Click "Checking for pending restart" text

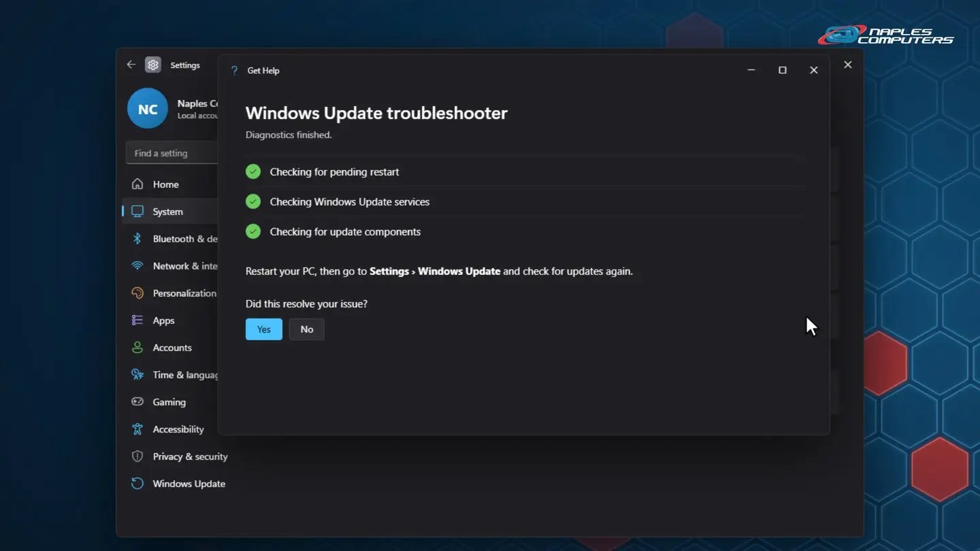(x=334, y=172)
